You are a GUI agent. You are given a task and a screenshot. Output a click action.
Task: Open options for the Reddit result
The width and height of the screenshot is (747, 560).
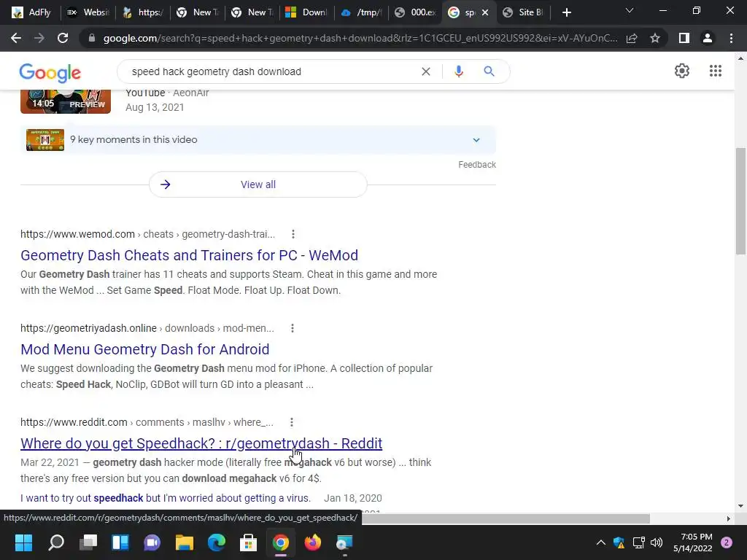292,422
